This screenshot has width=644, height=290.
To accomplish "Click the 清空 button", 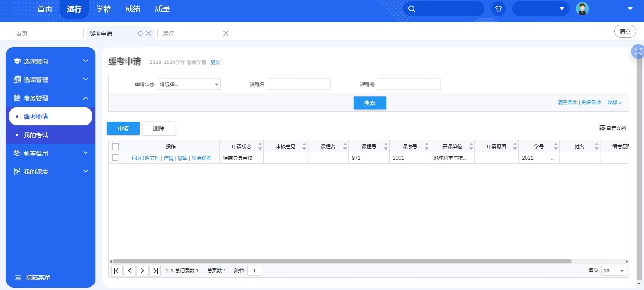I will pyautogui.click(x=625, y=32).
